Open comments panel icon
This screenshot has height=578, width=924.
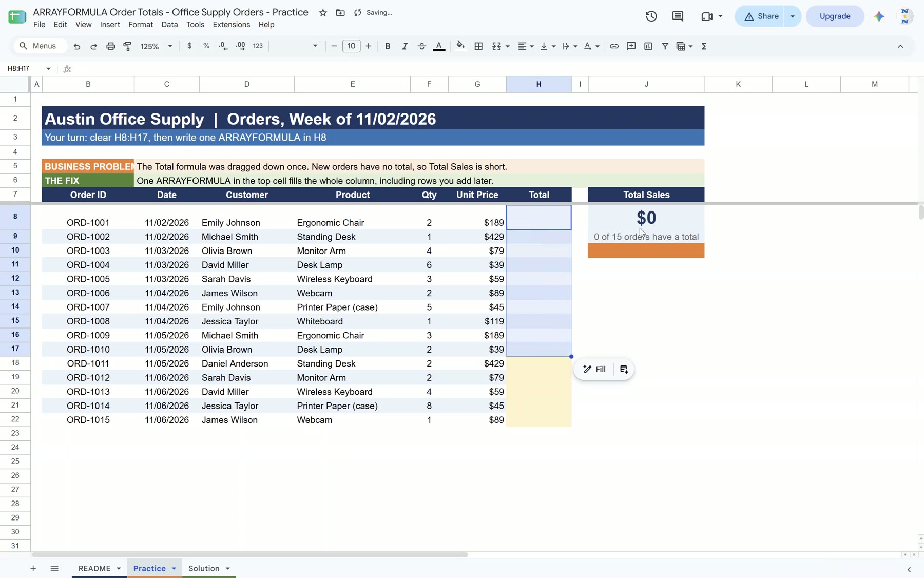pos(678,16)
